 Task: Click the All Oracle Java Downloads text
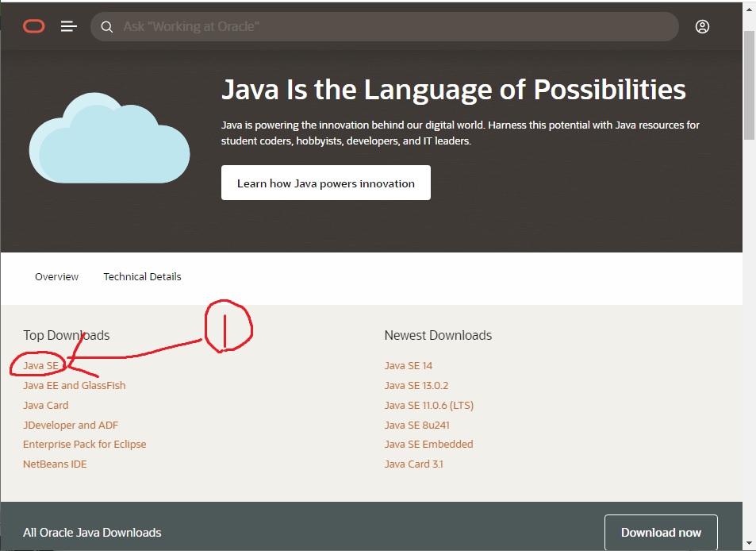tap(92, 533)
